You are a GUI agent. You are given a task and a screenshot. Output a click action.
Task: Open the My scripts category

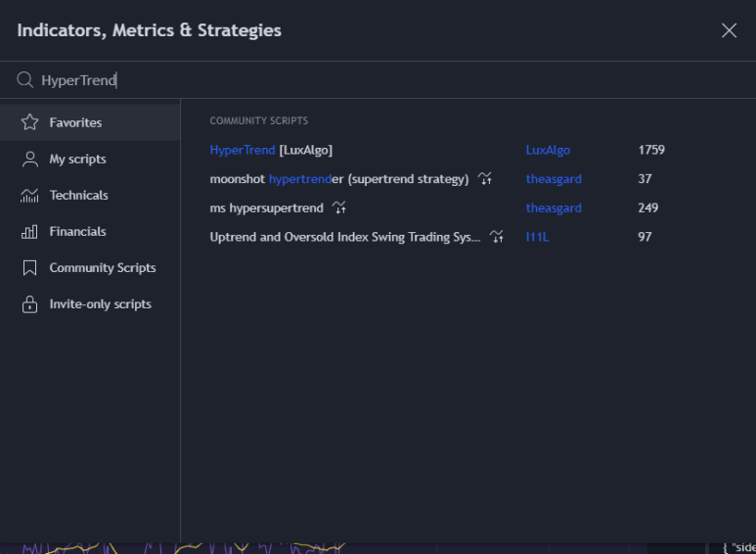point(90,159)
